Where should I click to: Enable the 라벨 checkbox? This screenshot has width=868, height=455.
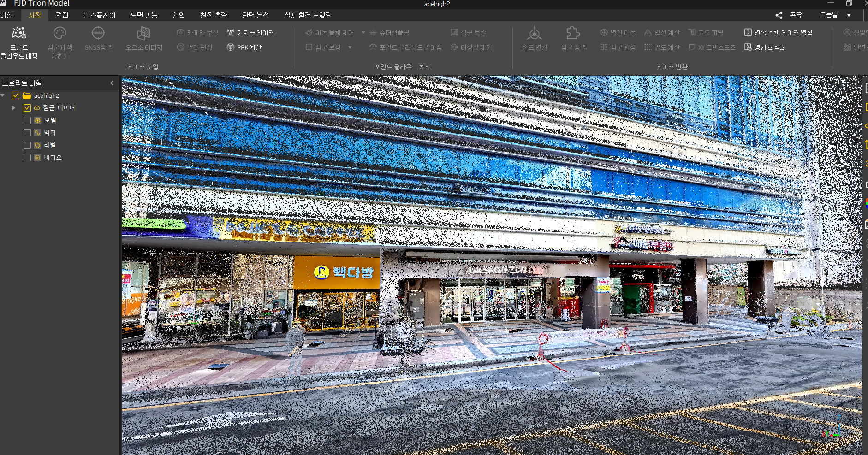tap(27, 145)
